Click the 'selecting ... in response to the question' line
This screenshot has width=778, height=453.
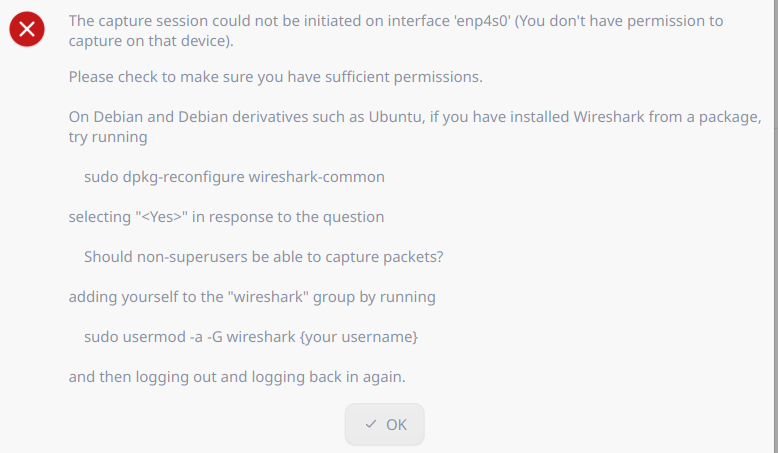226,216
